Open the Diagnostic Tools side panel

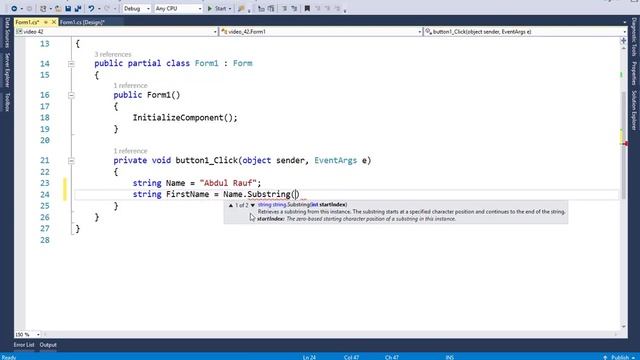tap(634, 37)
